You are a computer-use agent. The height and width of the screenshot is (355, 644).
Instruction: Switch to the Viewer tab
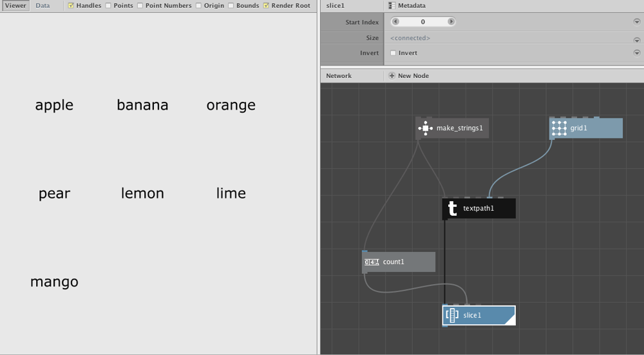pos(15,6)
